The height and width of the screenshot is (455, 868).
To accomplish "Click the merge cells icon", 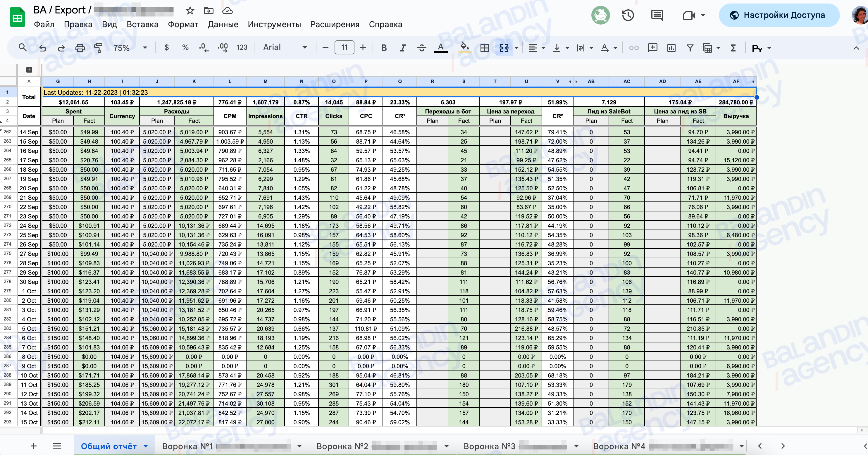I will [504, 48].
